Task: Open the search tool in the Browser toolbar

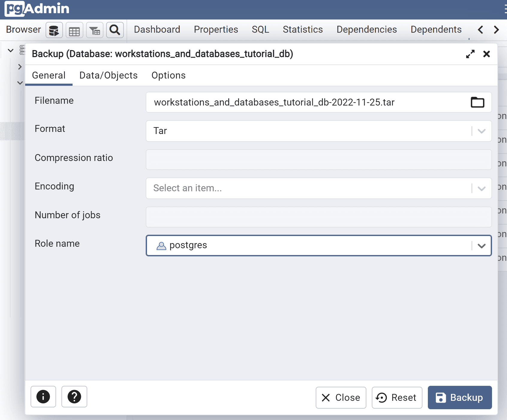Action: 115,30
